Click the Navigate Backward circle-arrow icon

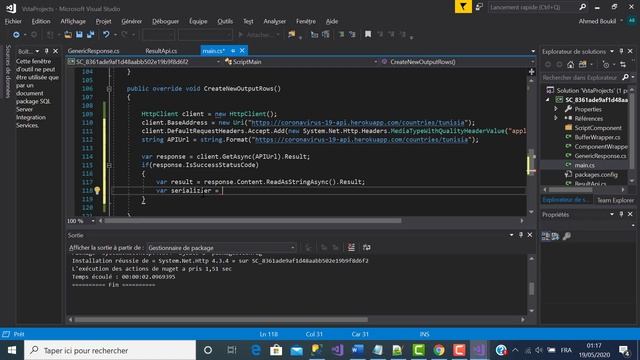16,35
